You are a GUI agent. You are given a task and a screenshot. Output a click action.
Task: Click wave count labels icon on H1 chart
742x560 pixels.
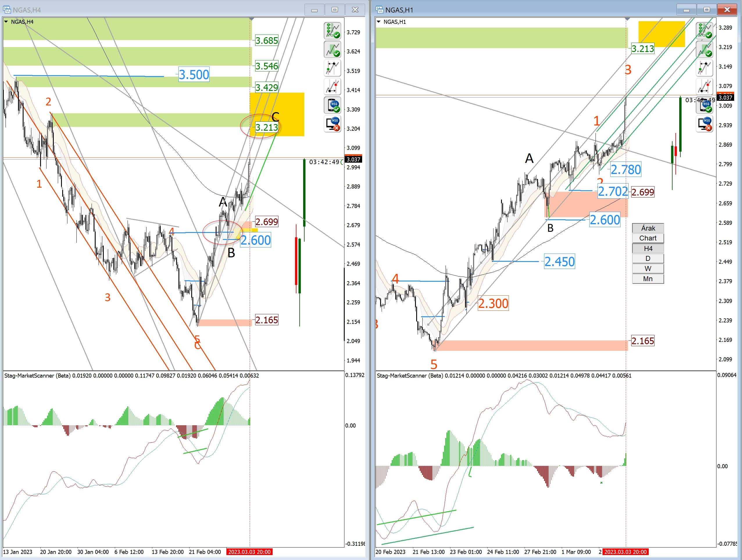point(705,30)
